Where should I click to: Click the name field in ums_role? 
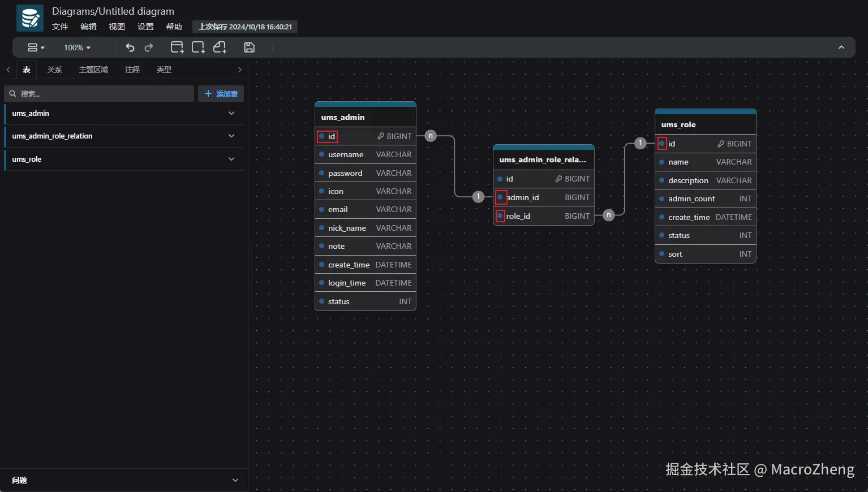coord(706,162)
